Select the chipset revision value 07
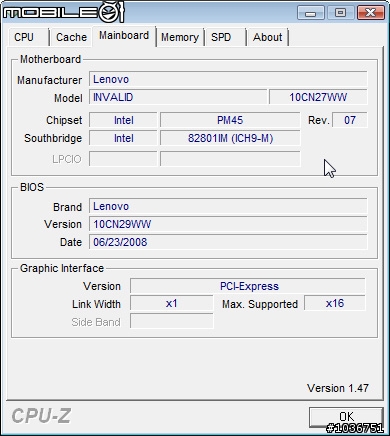Screen dimensions: 390x436 pos(350,120)
